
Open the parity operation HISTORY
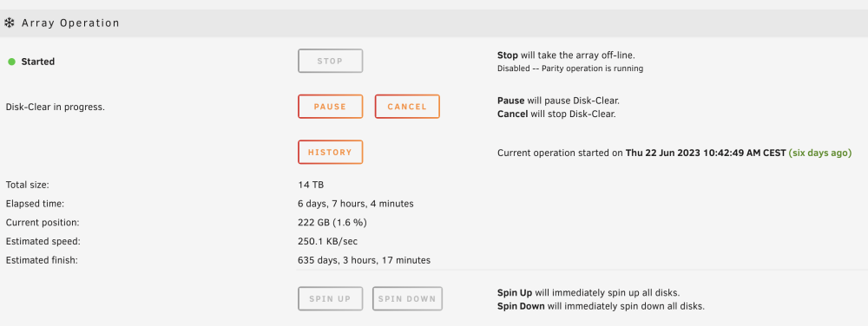(x=330, y=152)
